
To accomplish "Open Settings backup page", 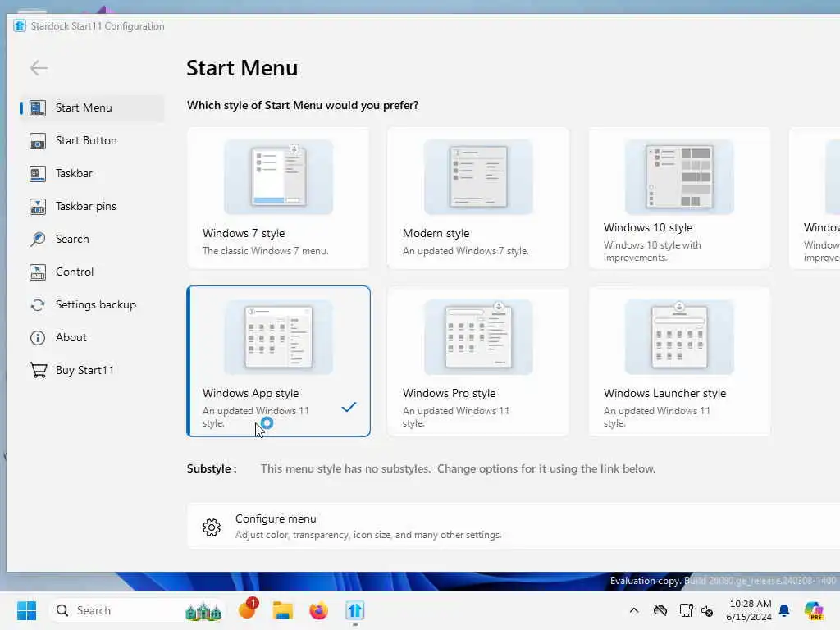I will click(x=92, y=305).
